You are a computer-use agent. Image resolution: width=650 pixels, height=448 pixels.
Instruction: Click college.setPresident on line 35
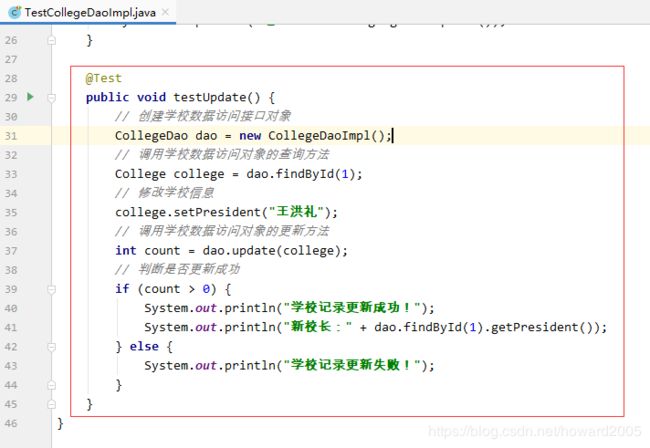coord(188,212)
